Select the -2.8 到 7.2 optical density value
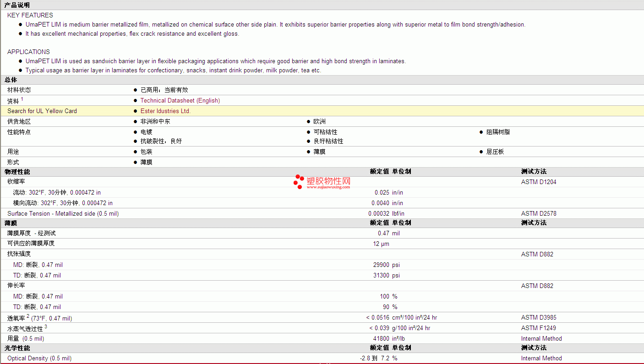 (375, 359)
